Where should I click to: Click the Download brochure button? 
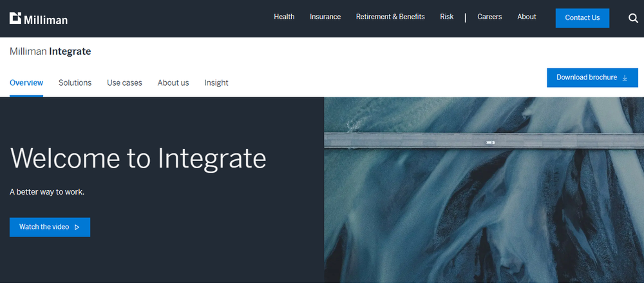[592, 77]
